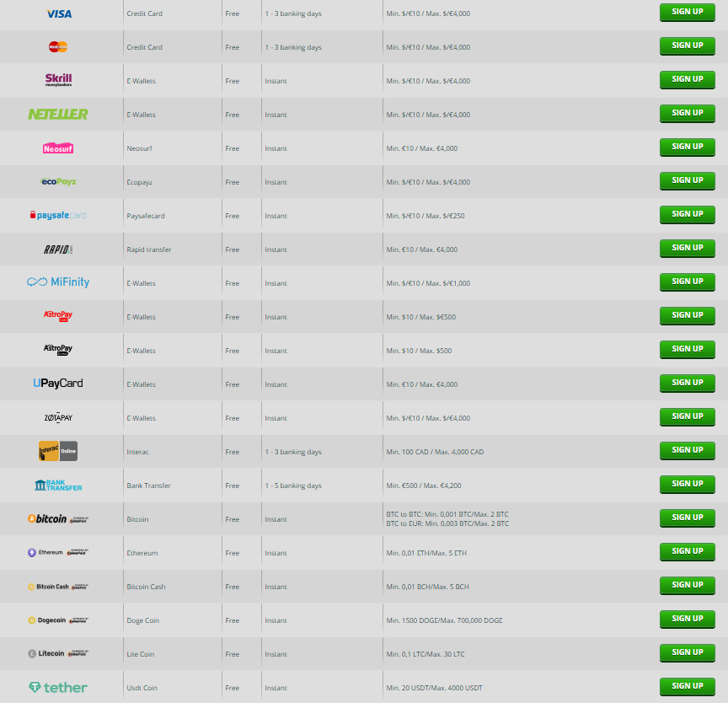The height and width of the screenshot is (703, 728).
Task: Sign up via the Bitcoin Cash row
Action: (688, 586)
